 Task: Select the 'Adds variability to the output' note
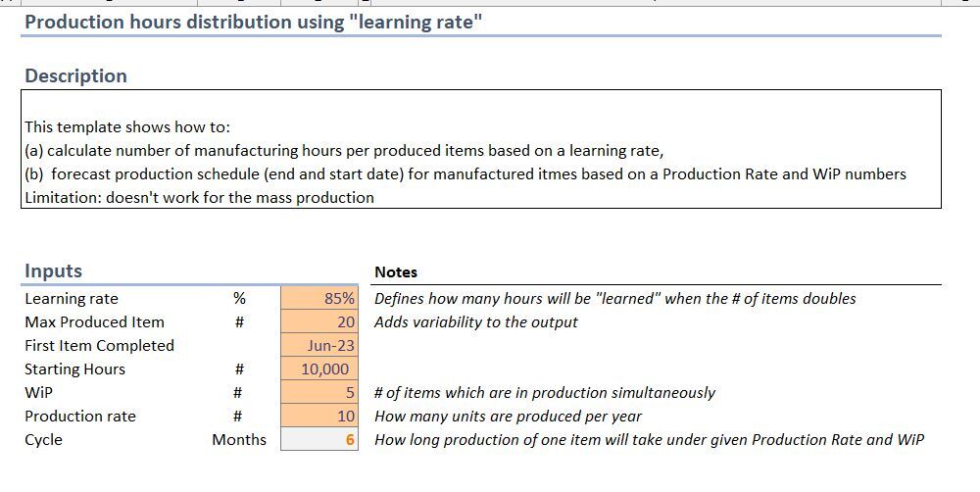pos(475,322)
